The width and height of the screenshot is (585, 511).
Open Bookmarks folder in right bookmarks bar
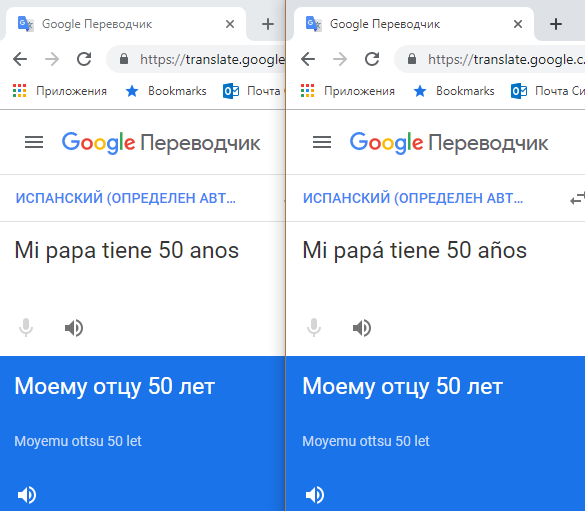tap(454, 91)
